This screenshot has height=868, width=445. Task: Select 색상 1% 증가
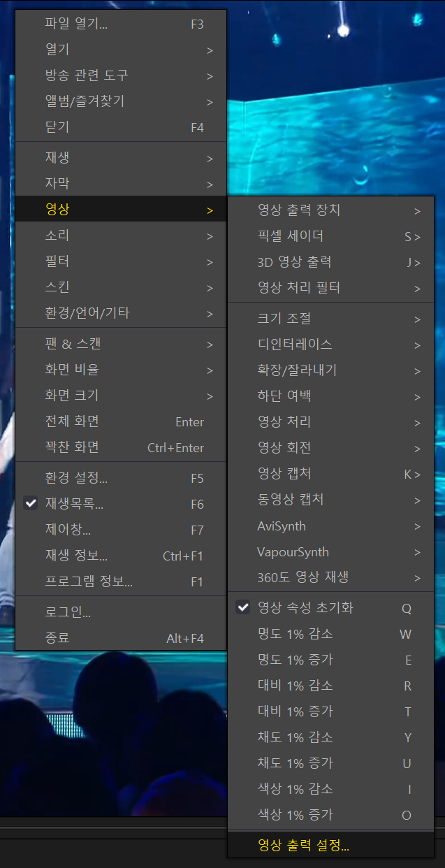pyautogui.click(x=330, y=815)
